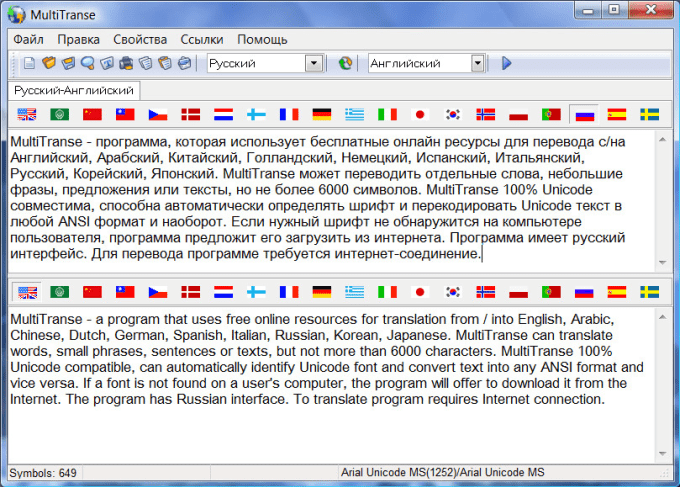This screenshot has width=680, height=487.
Task: Open the Свойства menu
Action: 140,39
